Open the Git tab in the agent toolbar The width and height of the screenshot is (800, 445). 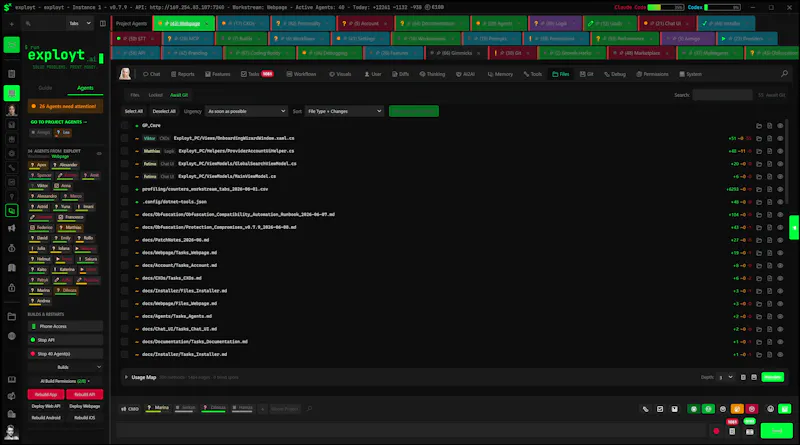coord(586,74)
